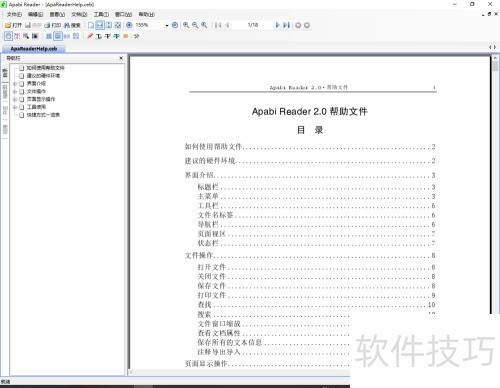Click the 打开 (Open) toolbar button
Image resolution: width=500 pixels, height=388 pixels.
pyautogui.click(x=14, y=25)
